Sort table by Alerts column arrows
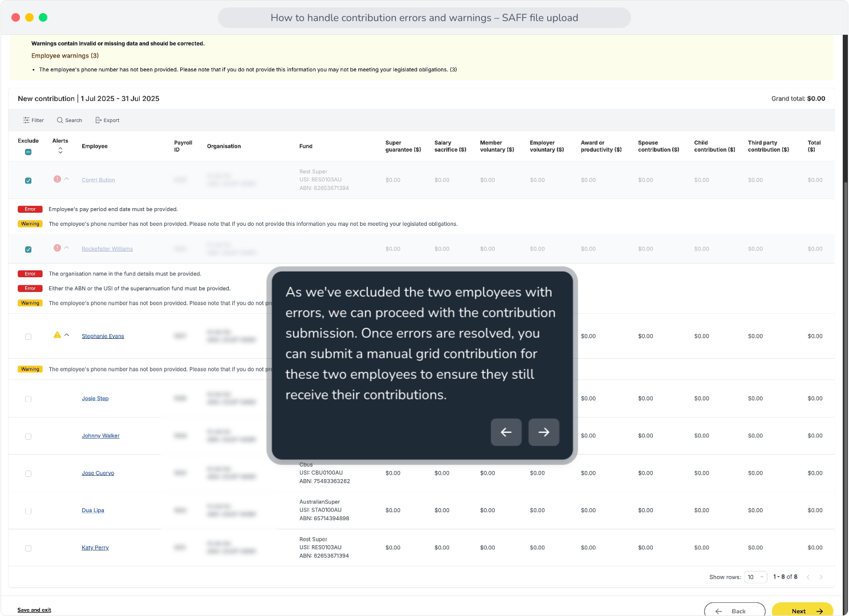 (60, 151)
